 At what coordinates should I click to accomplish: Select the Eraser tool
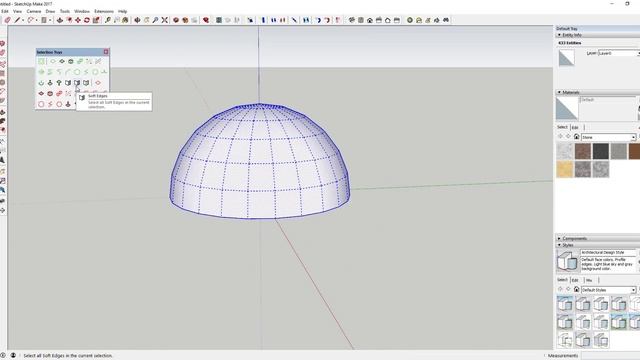(x=7, y=20)
